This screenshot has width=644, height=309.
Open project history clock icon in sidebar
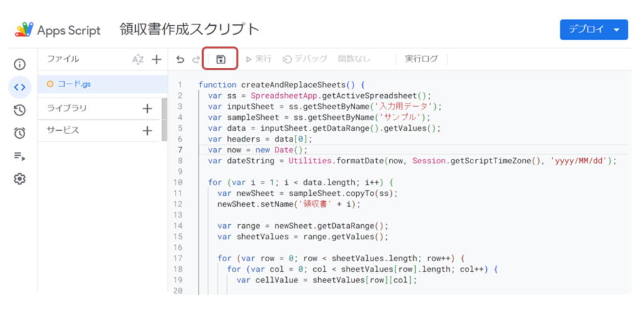(x=19, y=110)
